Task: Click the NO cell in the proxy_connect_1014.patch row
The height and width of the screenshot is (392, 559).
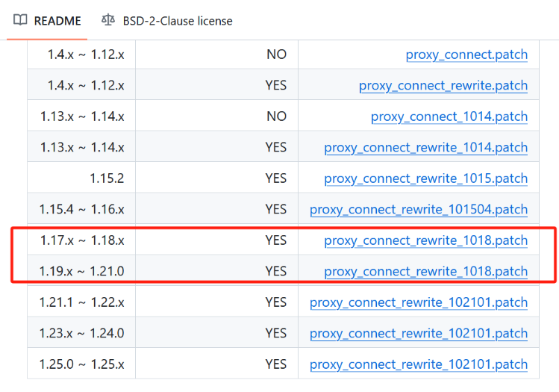Action: click(x=276, y=116)
